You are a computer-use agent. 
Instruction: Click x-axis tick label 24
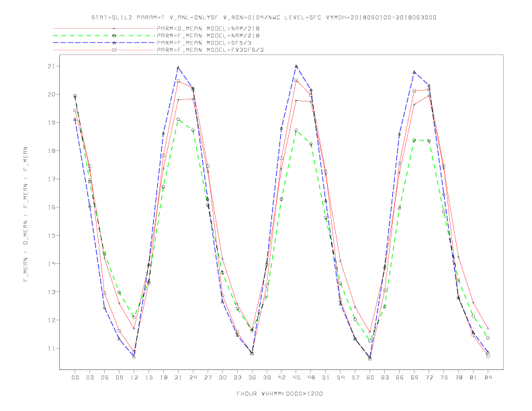[193, 377]
